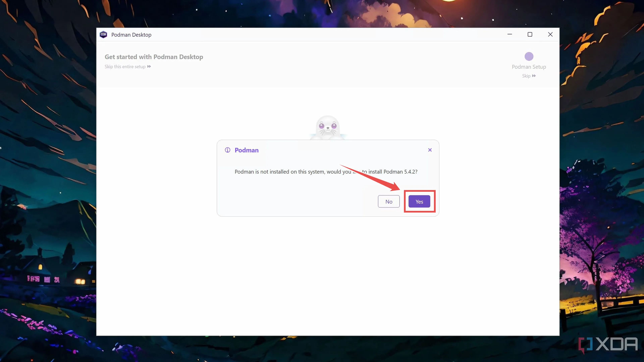The height and width of the screenshot is (362, 644).
Task: Dismiss the Podman dialog with its X icon
Action: (430, 150)
